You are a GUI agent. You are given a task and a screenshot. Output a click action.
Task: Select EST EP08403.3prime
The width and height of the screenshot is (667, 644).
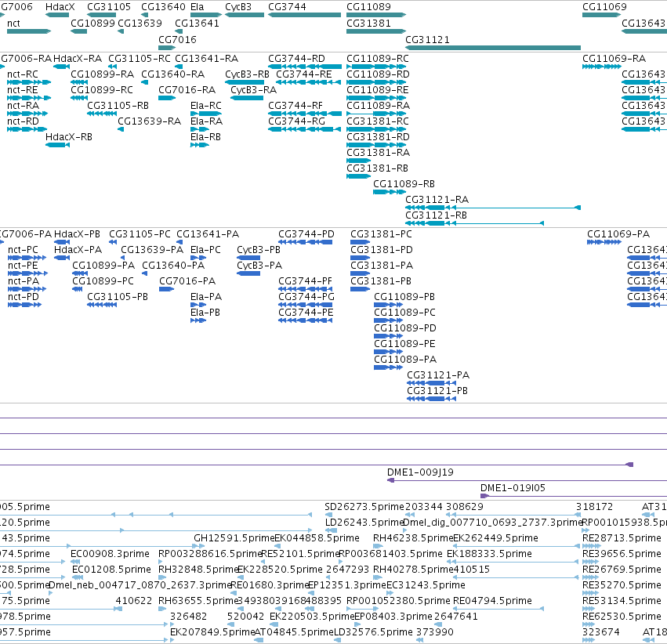tap(393, 617)
